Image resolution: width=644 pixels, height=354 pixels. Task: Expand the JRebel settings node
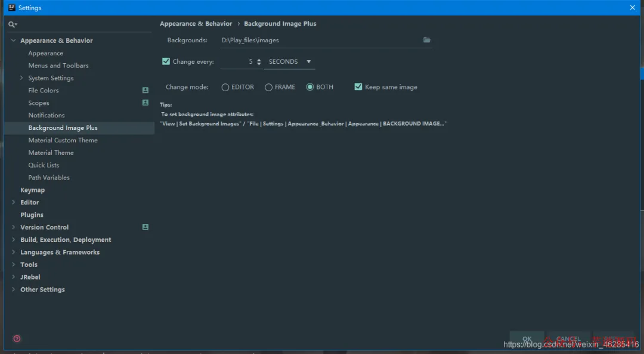pyautogui.click(x=13, y=277)
